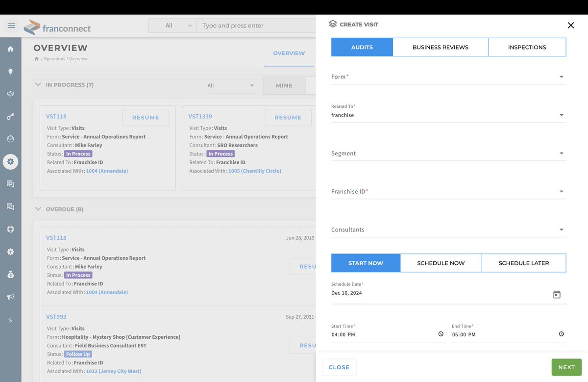Open the Schedule Date calendar picker
Viewport: 588px width, 382px height.
click(x=557, y=295)
